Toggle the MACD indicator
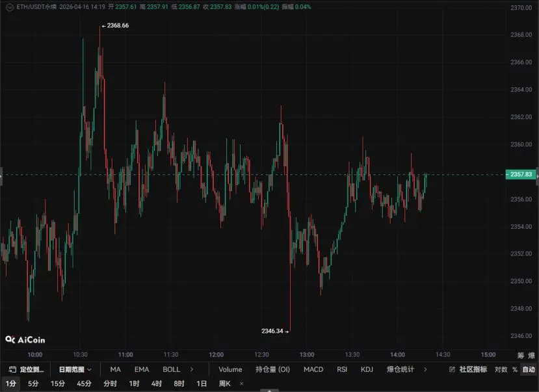Image resolution: width=539 pixels, height=392 pixels. coord(313,369)
